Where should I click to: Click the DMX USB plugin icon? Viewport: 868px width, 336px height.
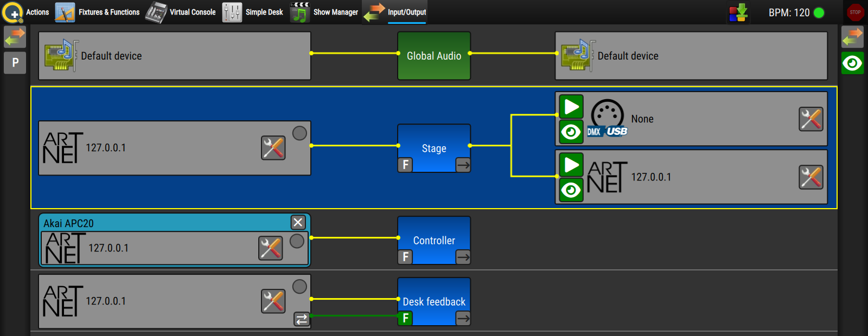tap(607, 118)
